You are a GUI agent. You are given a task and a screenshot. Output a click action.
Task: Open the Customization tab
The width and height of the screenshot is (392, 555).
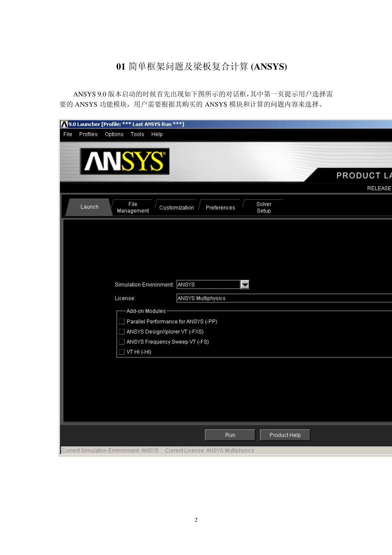tap(177, 208)
